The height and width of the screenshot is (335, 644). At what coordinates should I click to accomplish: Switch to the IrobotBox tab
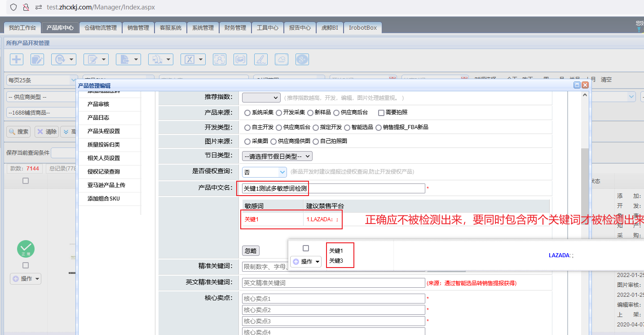(x=363, y=27)
